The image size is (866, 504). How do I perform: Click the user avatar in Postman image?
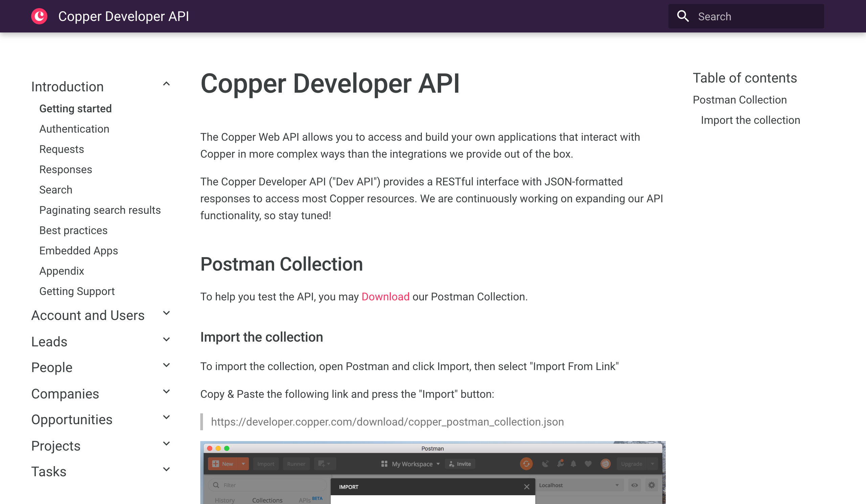click(605, 464)
